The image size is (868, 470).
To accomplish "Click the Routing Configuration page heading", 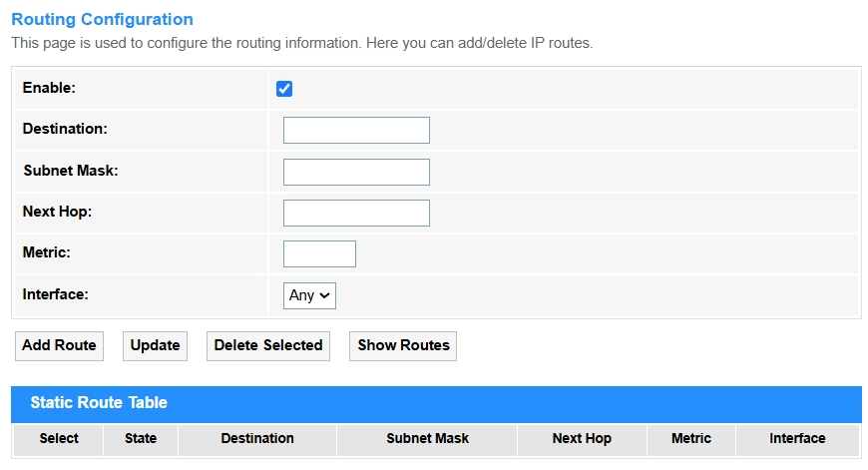I will point(102,20).
